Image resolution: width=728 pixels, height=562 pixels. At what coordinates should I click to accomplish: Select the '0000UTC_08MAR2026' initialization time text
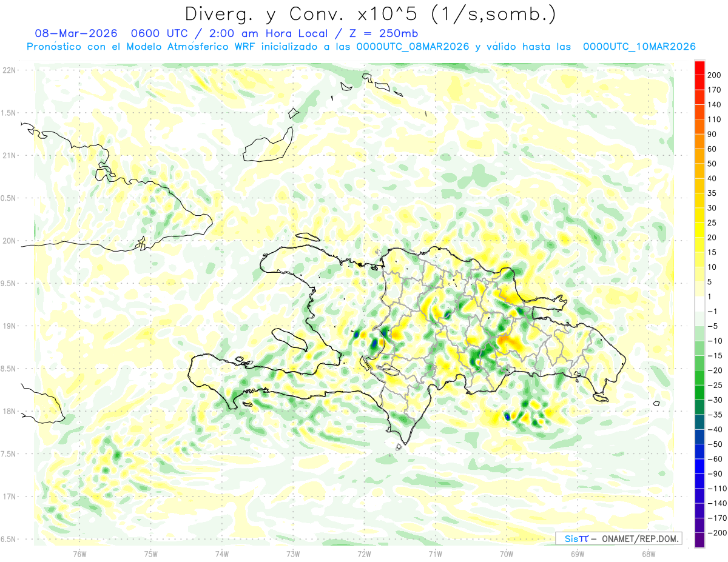click(x=414, y=47)
